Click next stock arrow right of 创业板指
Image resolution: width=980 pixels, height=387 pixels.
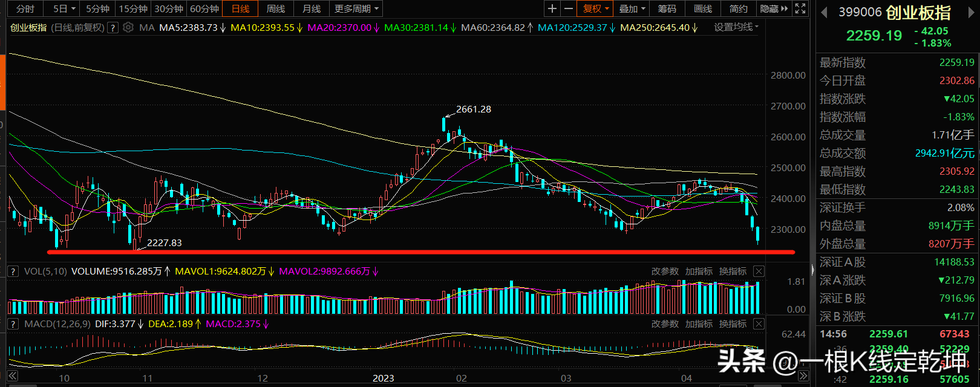971,12
